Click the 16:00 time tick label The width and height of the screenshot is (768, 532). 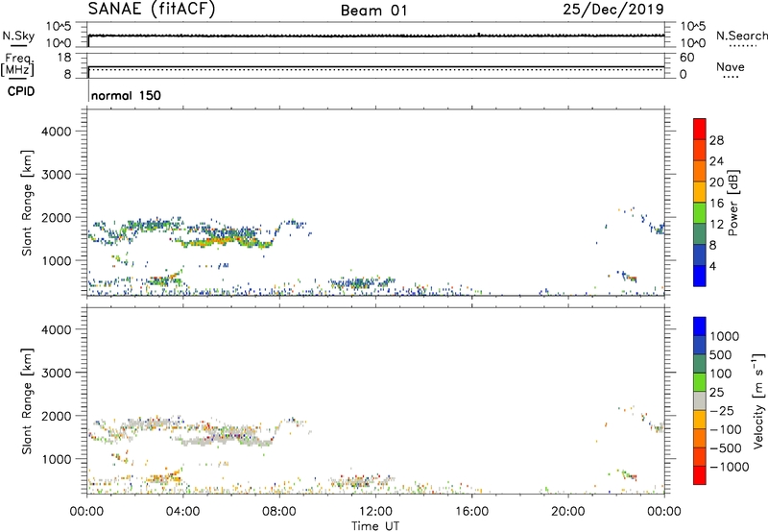(471, 512)
